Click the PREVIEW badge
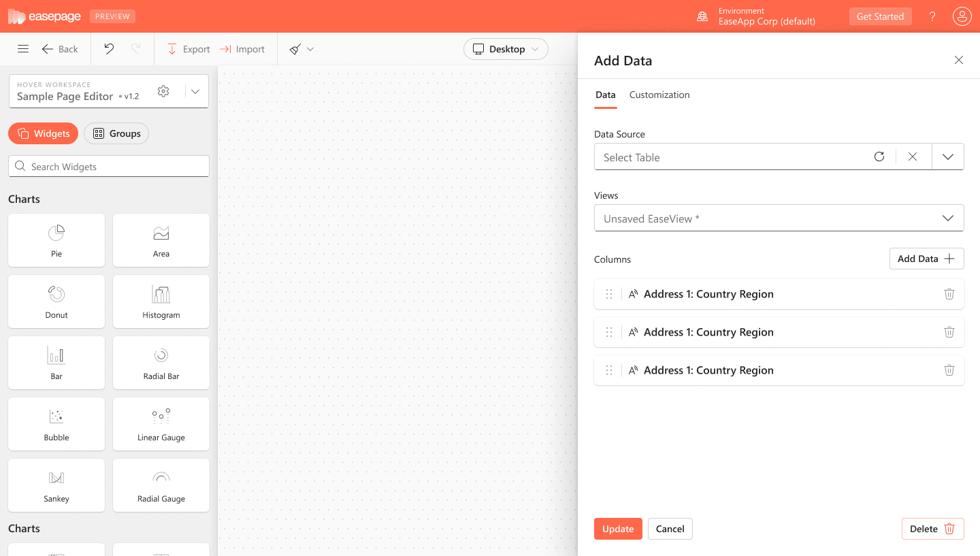This screenshot has width=980, height=556. pyautogui.click(x=112, y=16)
